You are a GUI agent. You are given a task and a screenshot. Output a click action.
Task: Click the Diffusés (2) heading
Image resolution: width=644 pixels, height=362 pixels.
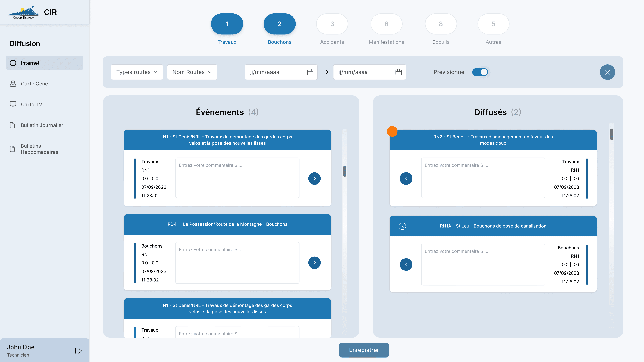pyautogui.click(x=498, y=112)
